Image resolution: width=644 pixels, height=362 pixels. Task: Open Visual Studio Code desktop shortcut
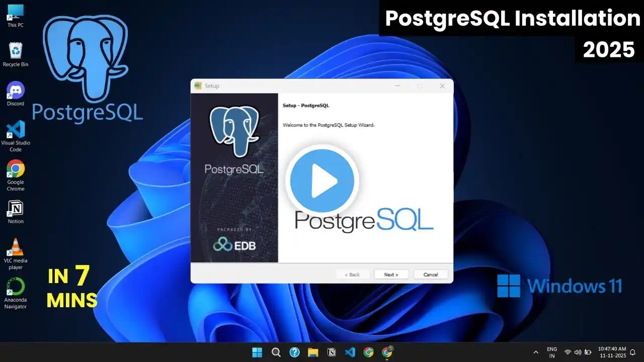pyautogui.click(x=16, y=136)
